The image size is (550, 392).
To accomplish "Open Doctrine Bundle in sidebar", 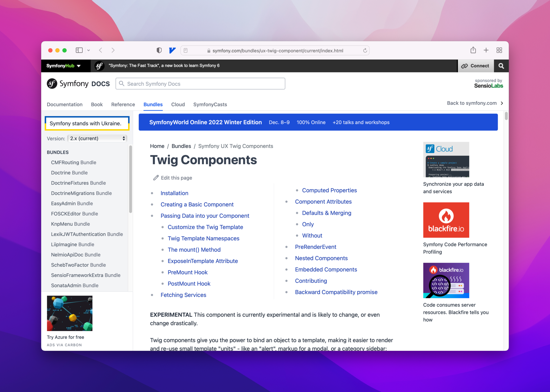I will [x=69, y=173].
